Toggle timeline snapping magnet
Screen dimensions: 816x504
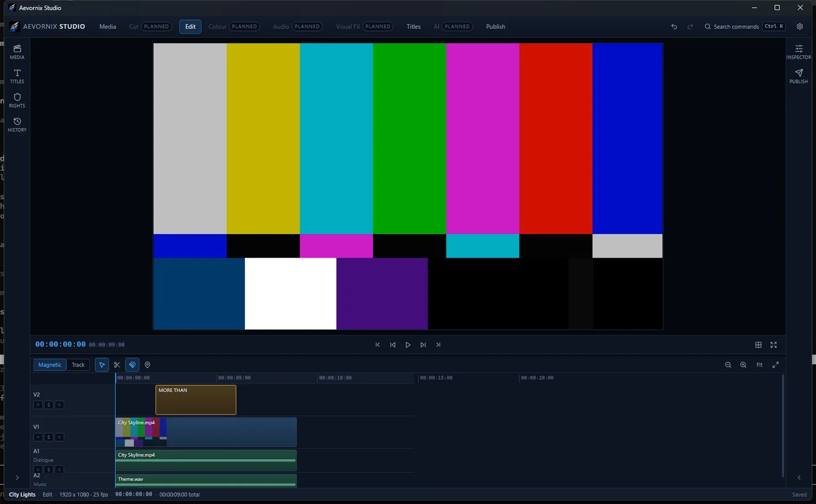click(x=133, y=365)
